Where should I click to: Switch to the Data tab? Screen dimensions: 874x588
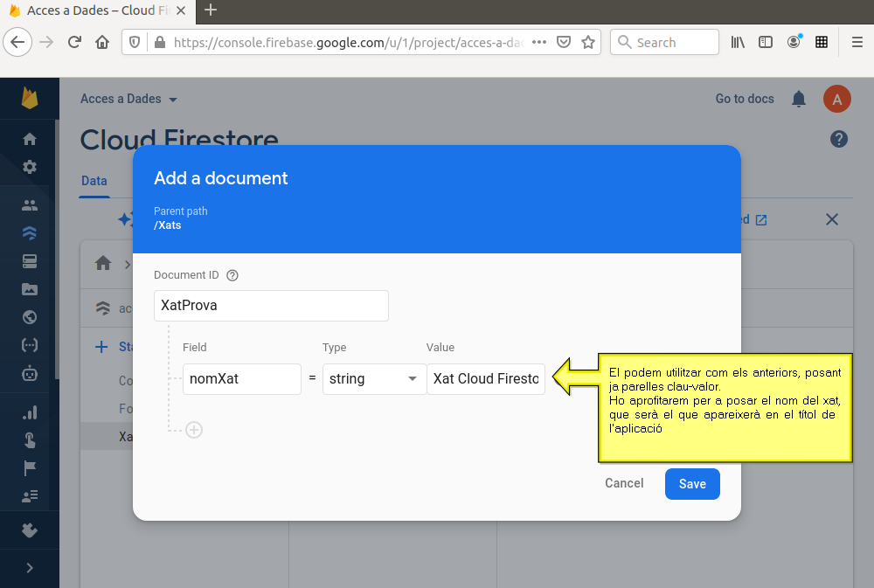(94, 181)
